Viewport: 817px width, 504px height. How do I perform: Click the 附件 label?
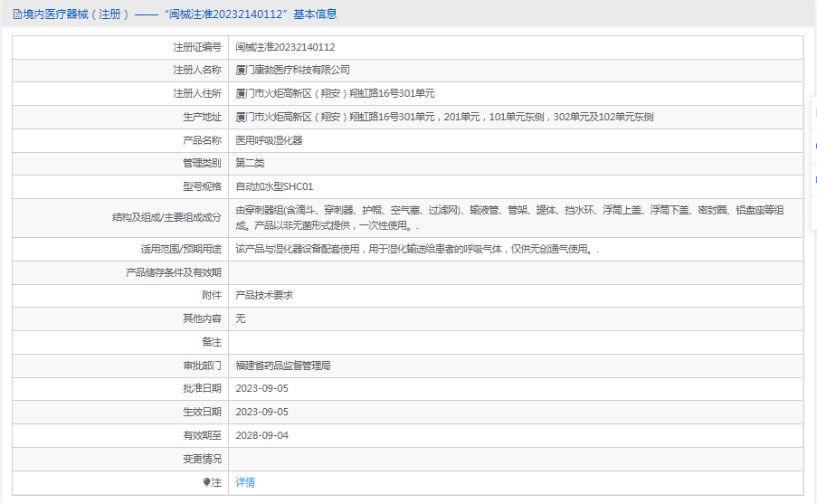point(212,296)
